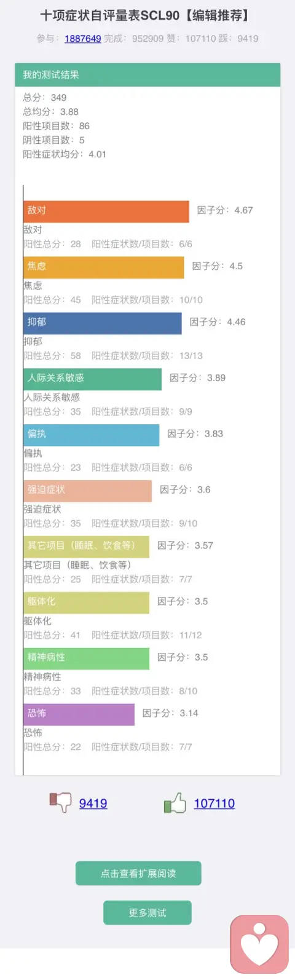The width and height of the screenshot is (295, 980).
Task: Click the green thumbs-up icon
Action: [x=175, y=802]
